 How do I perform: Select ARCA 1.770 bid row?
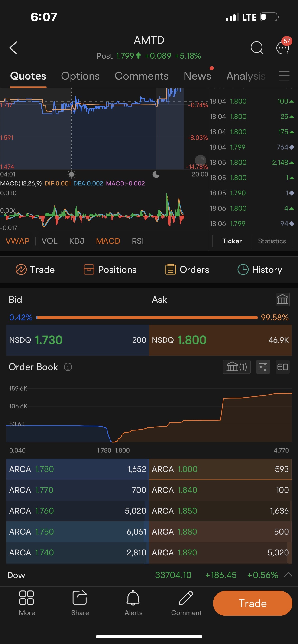[x=78, y=490]
